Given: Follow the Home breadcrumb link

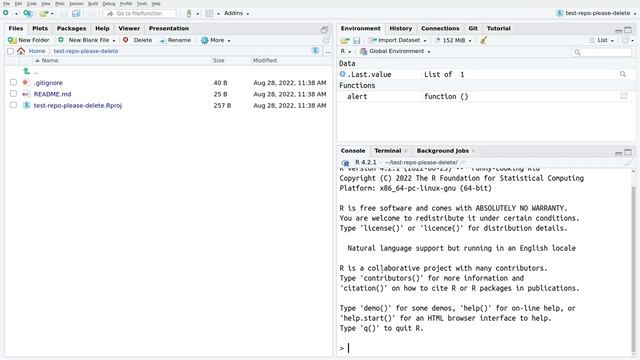Looking at the screenshot, I should click(x=37, y=51).
